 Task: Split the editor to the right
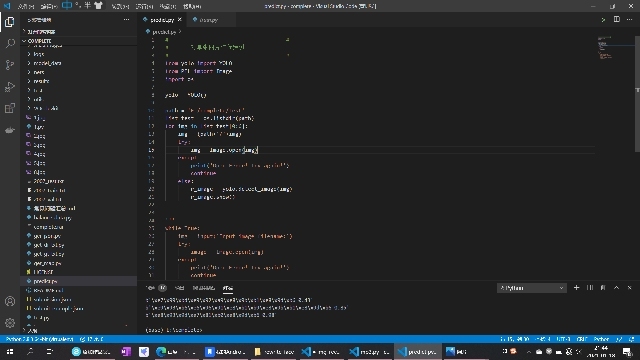click(617, 20)
